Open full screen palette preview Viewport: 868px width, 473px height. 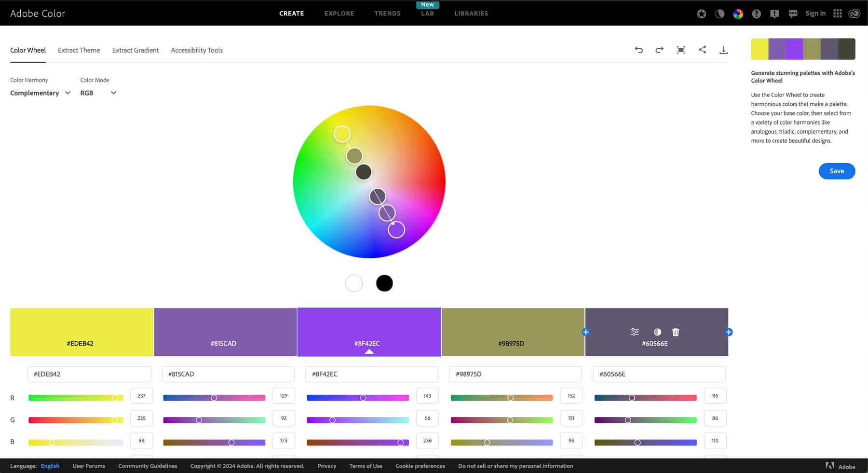coord(680,50)
